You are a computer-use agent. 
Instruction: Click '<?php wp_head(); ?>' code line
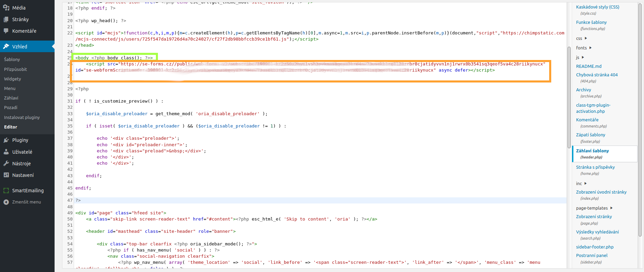pyautogui.click(x=101, y=21)
